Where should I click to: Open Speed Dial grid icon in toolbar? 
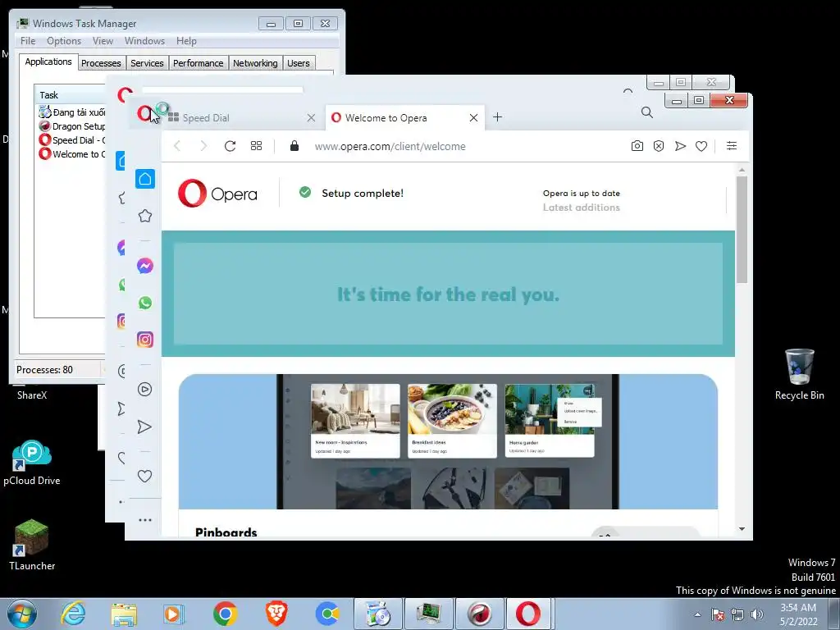point(257,146)
